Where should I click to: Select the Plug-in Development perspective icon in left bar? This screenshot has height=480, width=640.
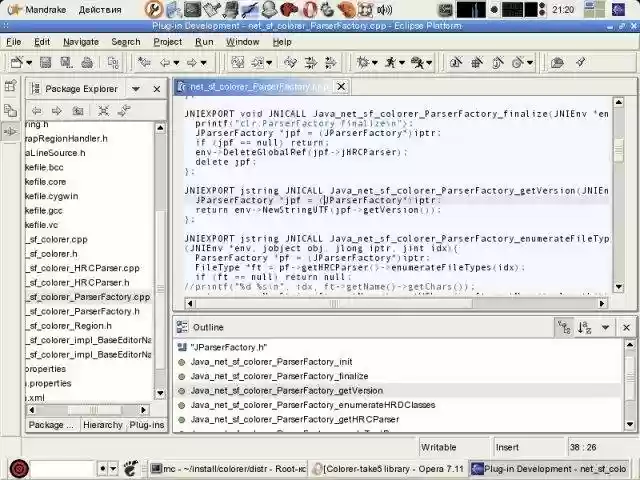pos(10,132)
